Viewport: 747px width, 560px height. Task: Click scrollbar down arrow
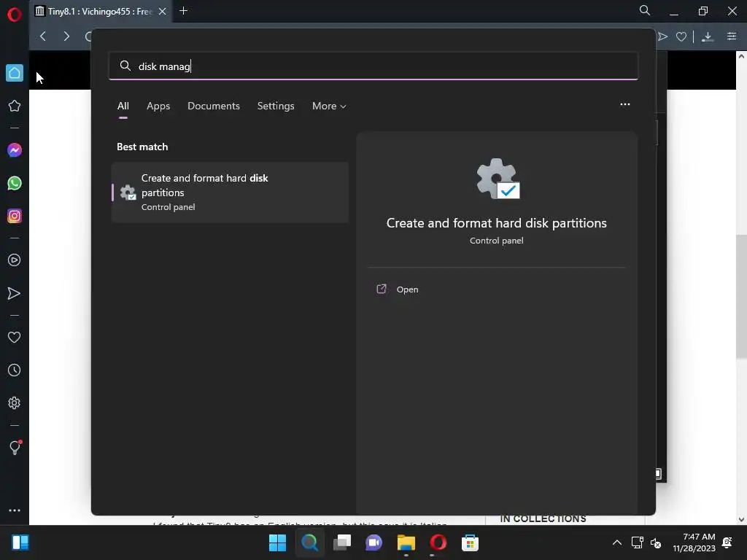(741, 519)
